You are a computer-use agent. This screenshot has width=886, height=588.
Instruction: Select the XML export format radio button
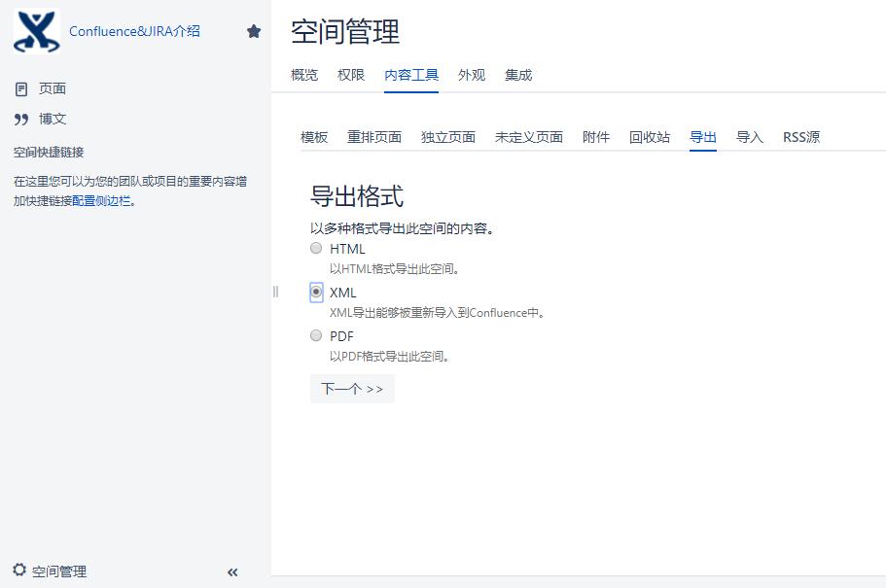click(316, 292)
